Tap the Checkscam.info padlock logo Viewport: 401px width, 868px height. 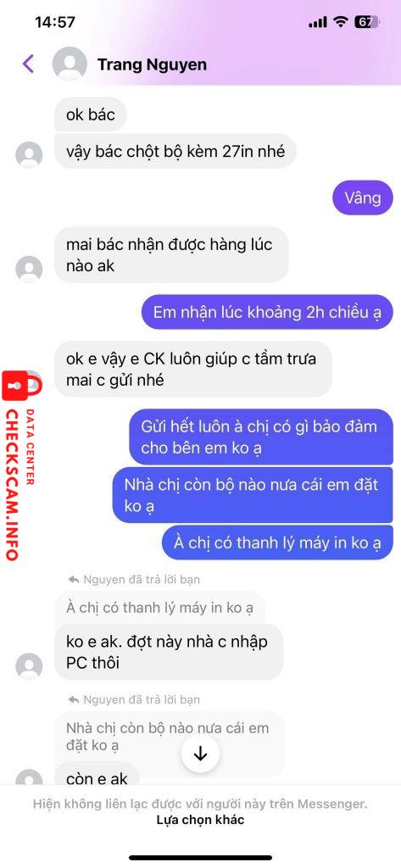point(21,385)
